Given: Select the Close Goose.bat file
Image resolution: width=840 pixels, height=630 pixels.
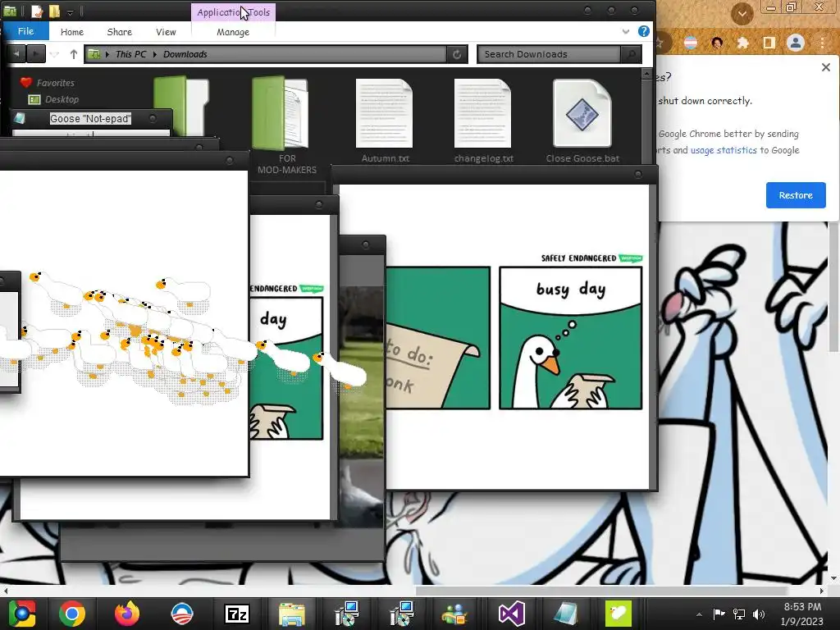Looking at the screenshot, I should pyautogui.click(x=582, y=121).
